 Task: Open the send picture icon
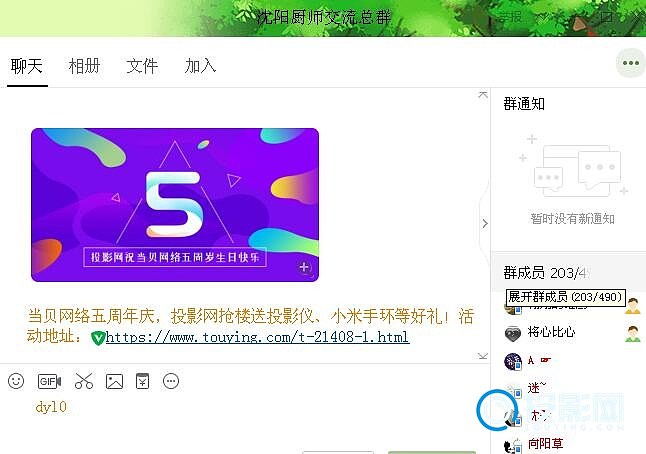click(115, 381)
